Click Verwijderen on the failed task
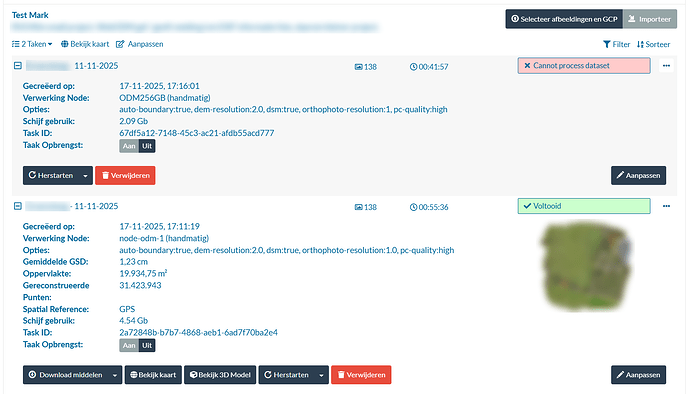This screenshot has height=394, width=690. [x=125, y=175]
